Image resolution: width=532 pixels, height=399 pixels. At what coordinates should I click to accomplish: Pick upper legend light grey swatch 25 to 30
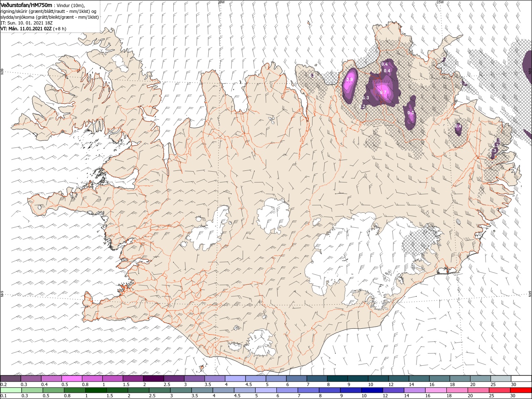pos(500,379)
